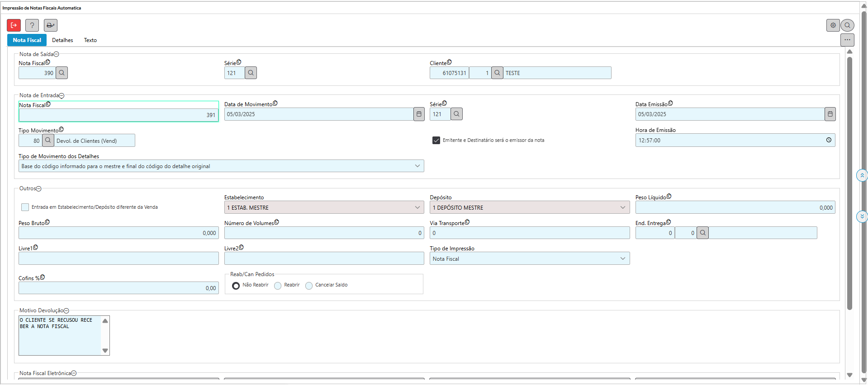The width and height of the screenshot is (868, 385).
Task: Click the Tipo Movimento lookup icon
Action: coord(48,141)
